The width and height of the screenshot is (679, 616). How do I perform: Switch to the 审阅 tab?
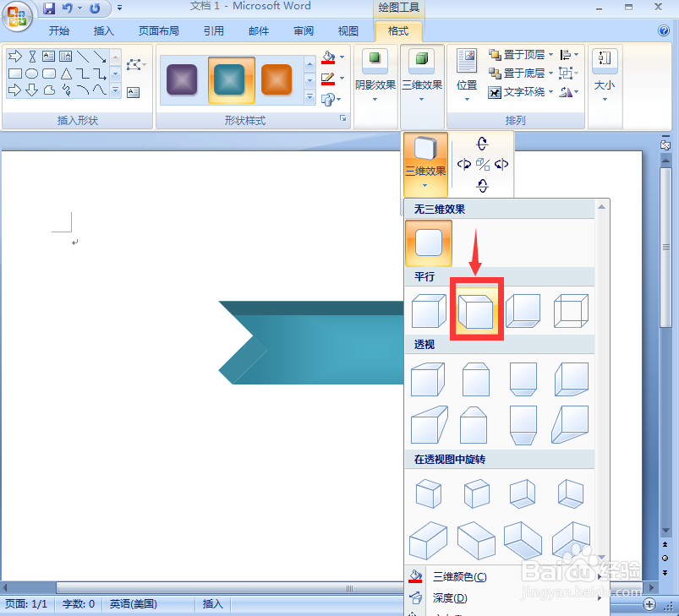point(303,30)
